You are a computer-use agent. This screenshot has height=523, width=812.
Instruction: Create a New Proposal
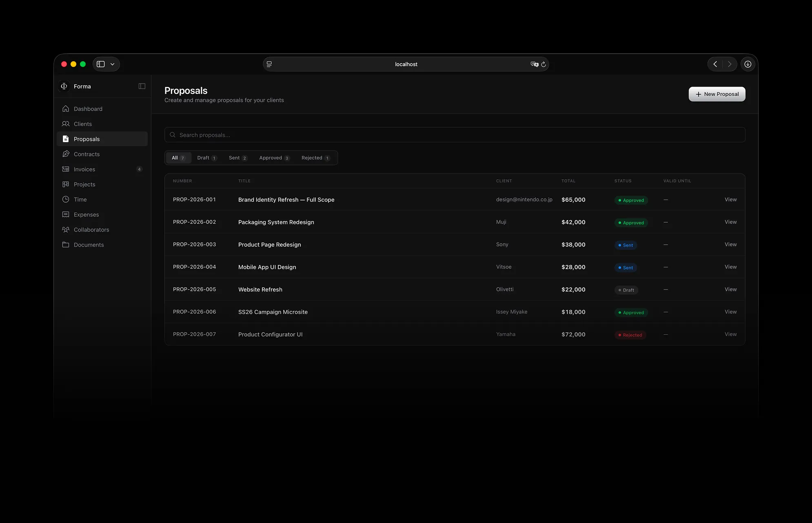(x=717, y=94)
